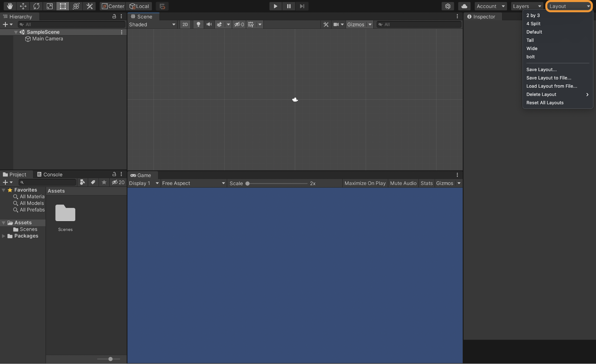Toggle scene lighting lightbulb icon

pos(198,24)
